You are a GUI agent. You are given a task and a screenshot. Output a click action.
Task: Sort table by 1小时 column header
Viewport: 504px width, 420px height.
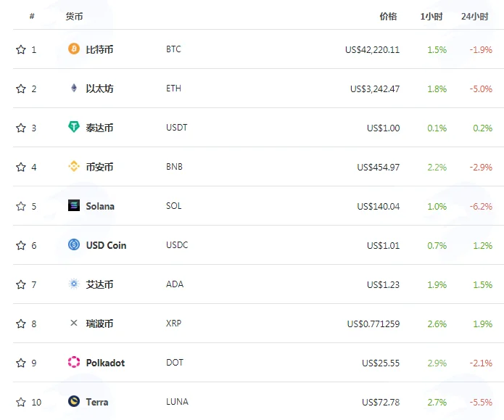click(431, 17)
